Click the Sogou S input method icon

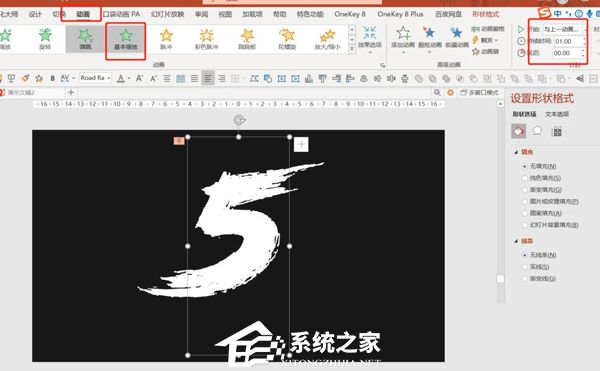544,13
